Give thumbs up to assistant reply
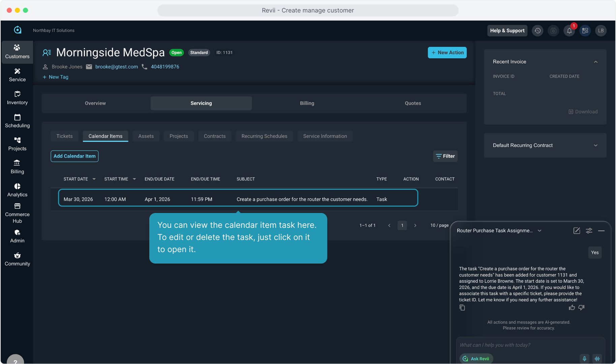The image size is (616, 364). click(572, 308)
